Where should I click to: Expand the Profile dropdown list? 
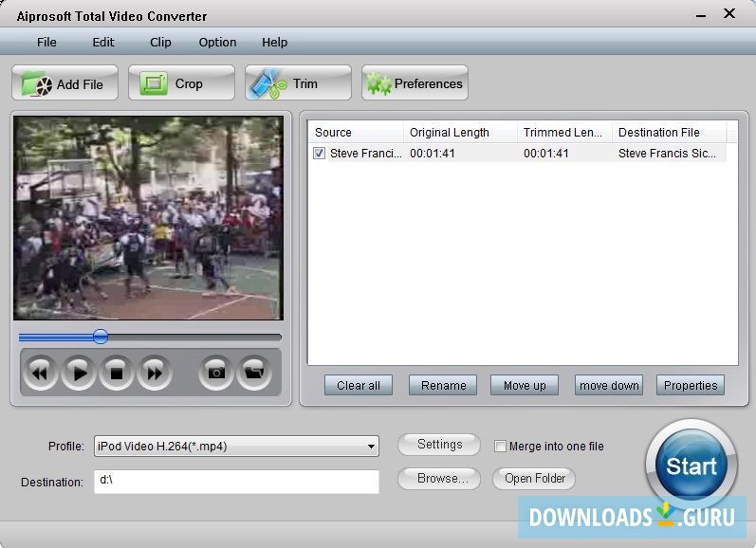[371, 447]
